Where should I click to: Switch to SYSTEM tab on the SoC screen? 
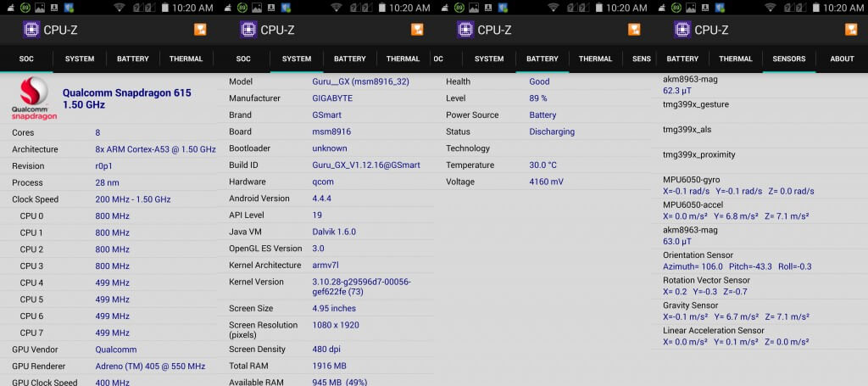[x=80, y=59]
